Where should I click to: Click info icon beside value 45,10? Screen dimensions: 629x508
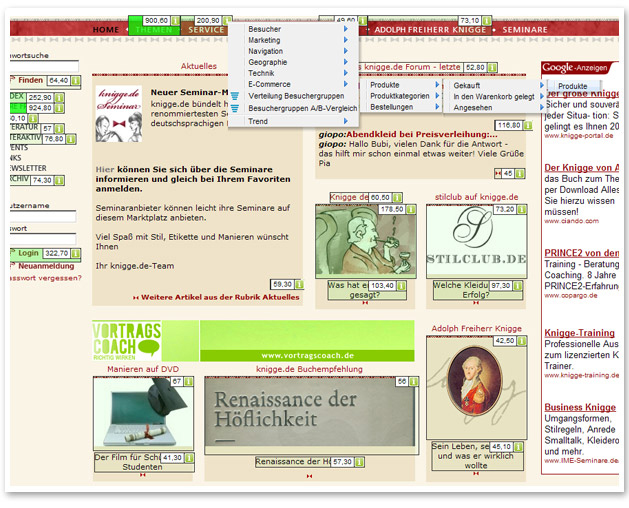coord(518,447)
